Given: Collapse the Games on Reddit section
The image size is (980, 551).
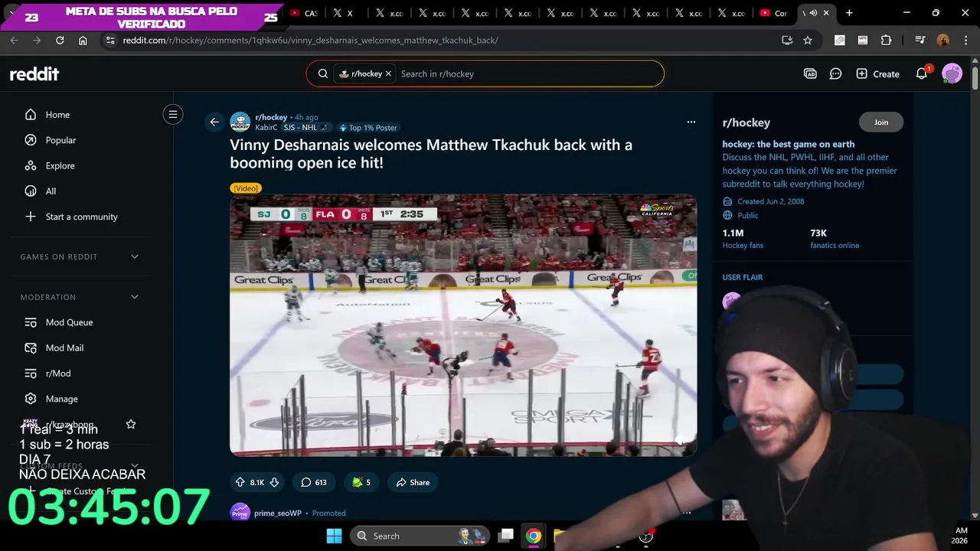Looking at the screenshot, I should point(135,257).
